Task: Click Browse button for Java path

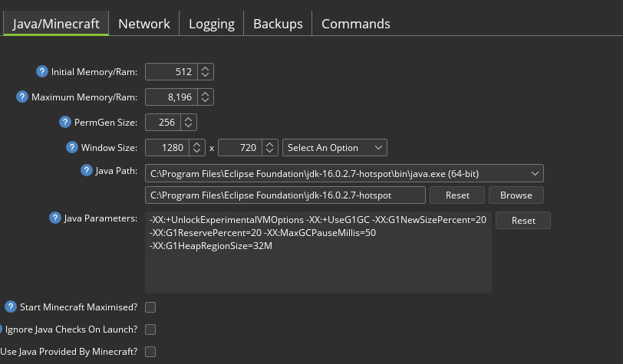Action: (x=516, y=195)
